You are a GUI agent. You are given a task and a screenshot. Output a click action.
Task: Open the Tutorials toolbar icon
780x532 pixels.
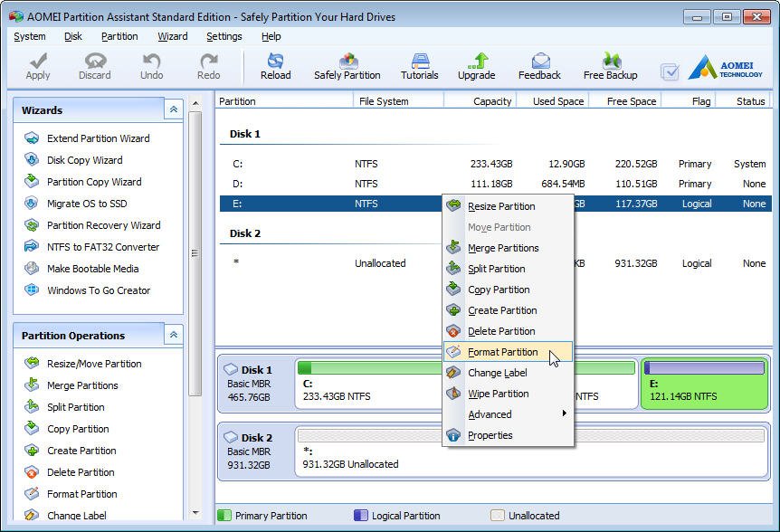420,61
